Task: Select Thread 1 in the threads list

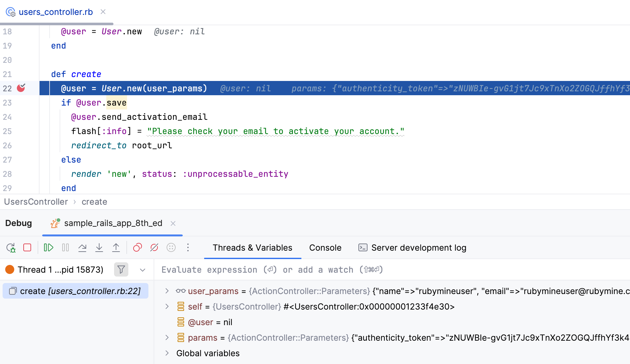Action: click(54, 269)
